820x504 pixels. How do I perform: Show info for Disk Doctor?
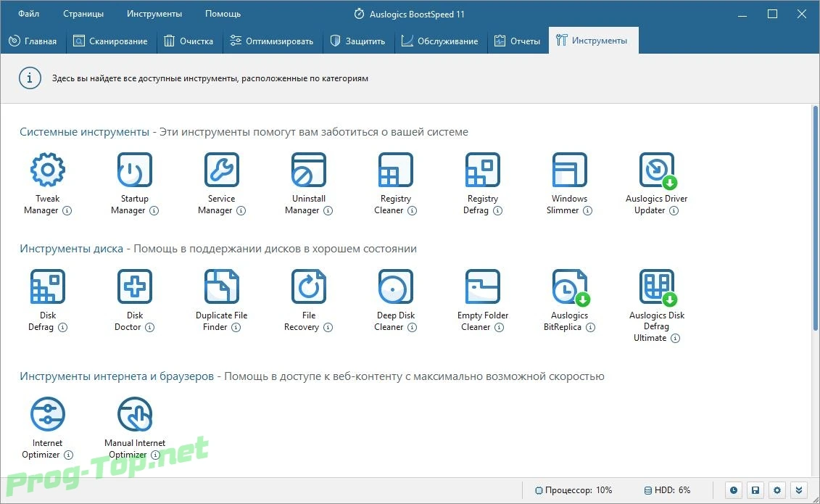pyautogui.click(x=149, y=327)
